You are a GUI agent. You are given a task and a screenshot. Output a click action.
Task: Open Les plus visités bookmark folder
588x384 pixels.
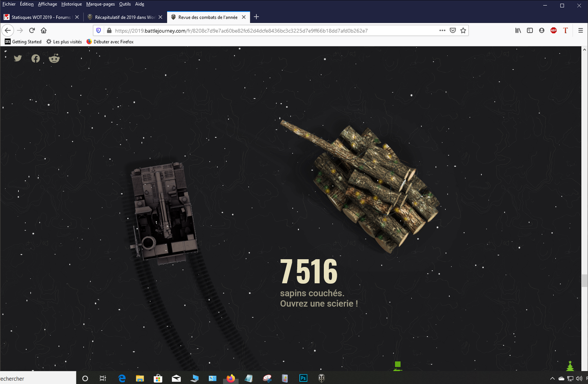64,42
